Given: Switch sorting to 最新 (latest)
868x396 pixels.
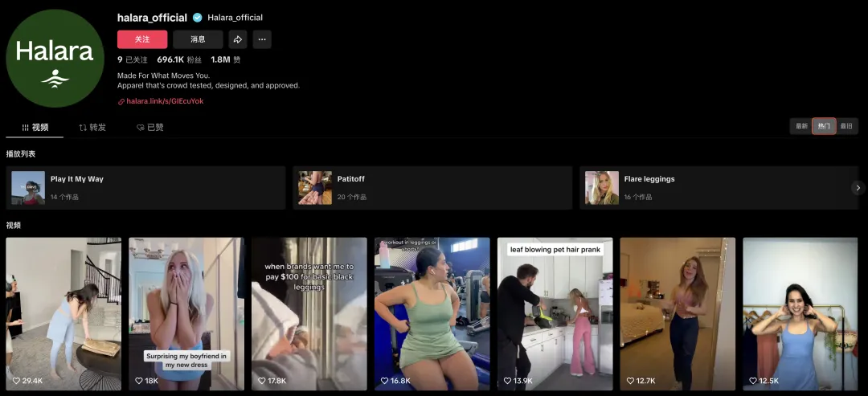Looking at the screenshot, I should [x=801, y=126].
